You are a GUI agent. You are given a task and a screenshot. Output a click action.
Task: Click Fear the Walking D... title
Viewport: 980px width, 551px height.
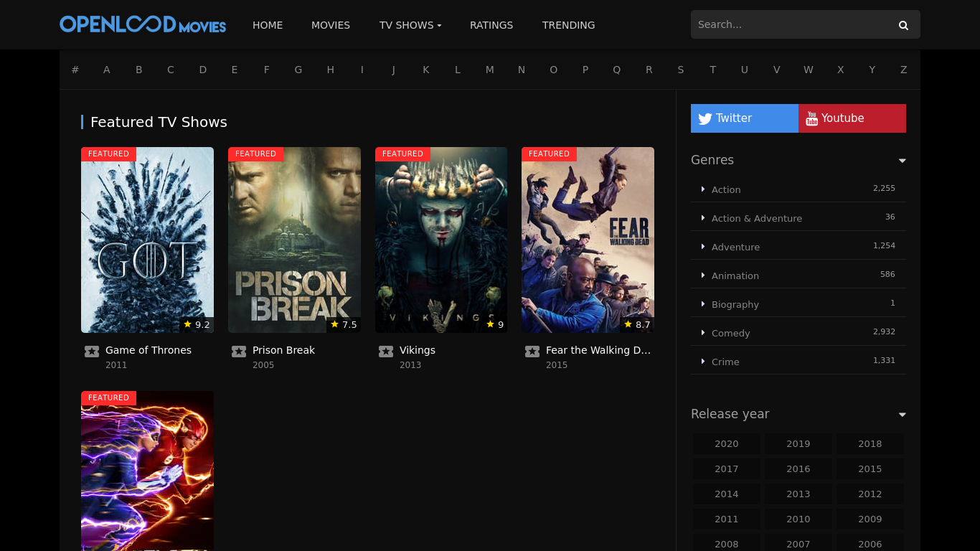click(598, 350)
